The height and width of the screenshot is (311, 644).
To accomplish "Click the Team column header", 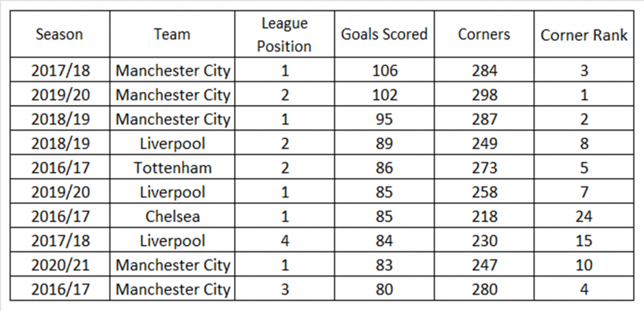I will [x=172, y=34].
